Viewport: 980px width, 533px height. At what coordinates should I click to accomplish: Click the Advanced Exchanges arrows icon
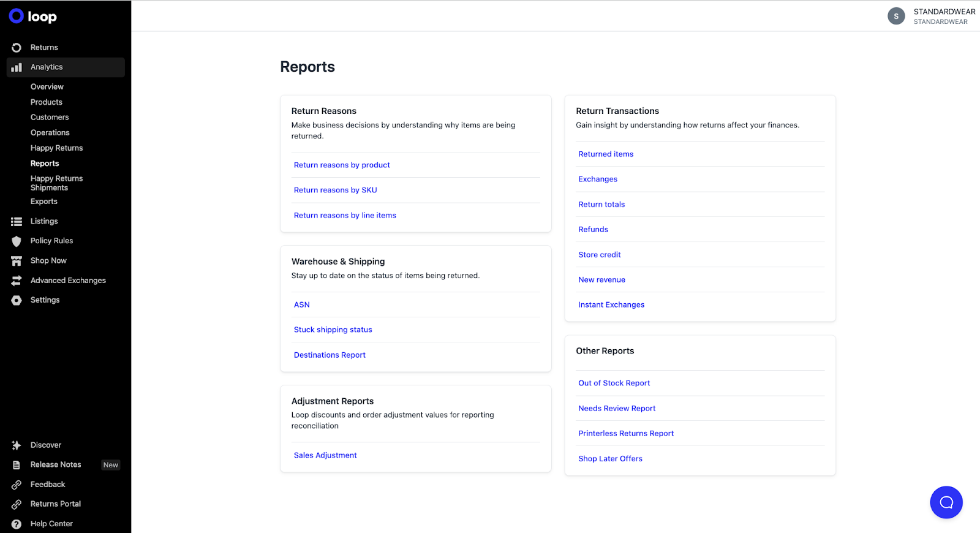click(x=17, y=281)
